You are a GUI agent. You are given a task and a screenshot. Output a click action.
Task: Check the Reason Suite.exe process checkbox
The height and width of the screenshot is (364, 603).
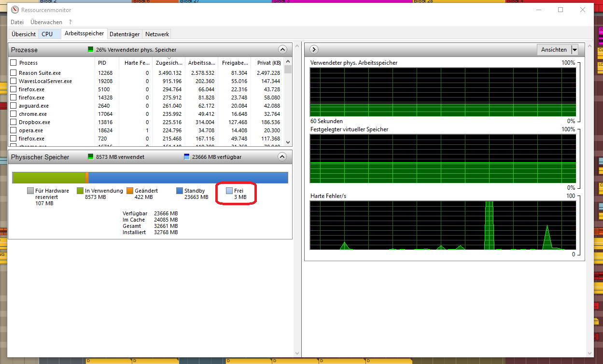click(x=14, y=73)
